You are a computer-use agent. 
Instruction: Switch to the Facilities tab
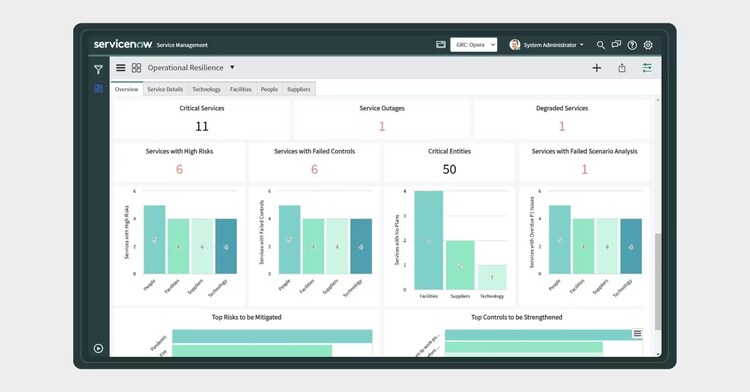241,89
